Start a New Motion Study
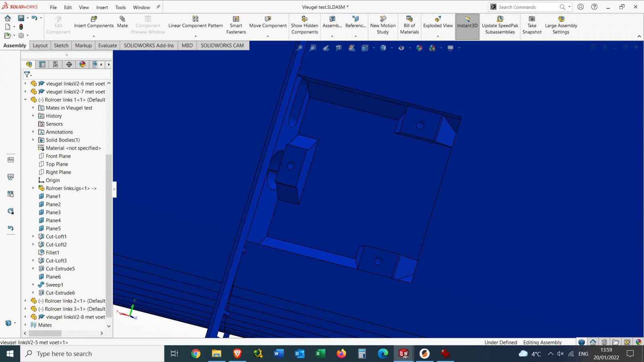The height and width of the screenshot is (362, 644). click(383, 25)
